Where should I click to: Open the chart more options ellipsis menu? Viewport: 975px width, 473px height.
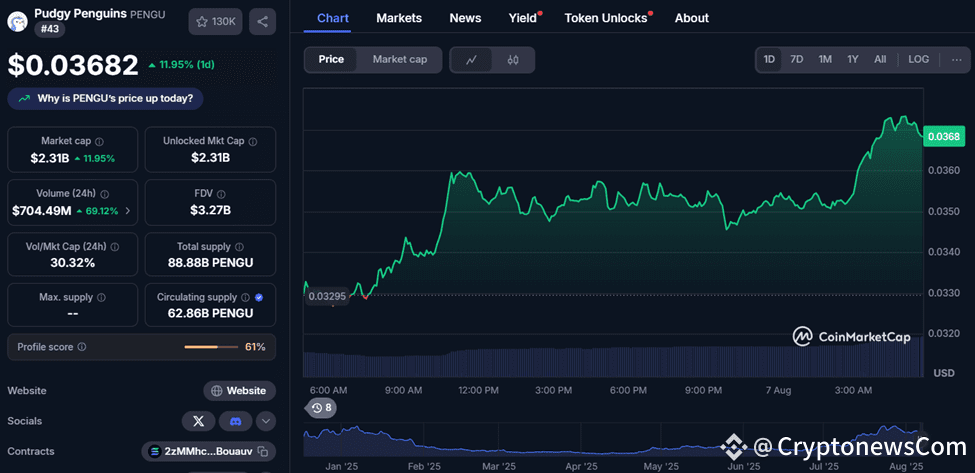click(956, 60)
